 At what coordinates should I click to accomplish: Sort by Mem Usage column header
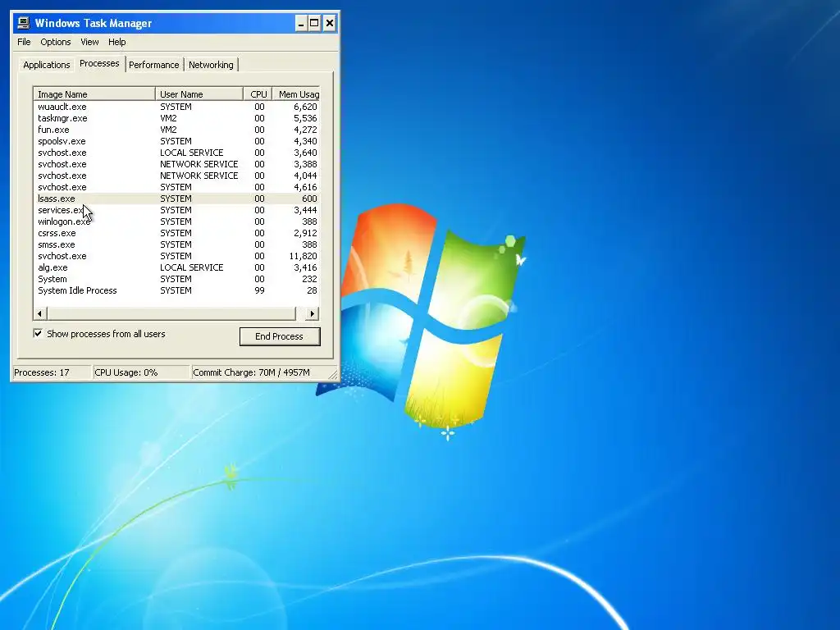(x=296, y=94)
